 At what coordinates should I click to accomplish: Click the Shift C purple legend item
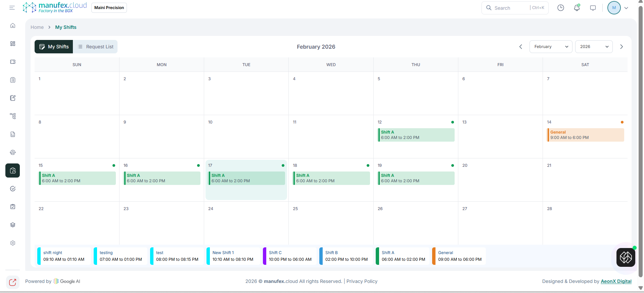click(x=289, y=256)
